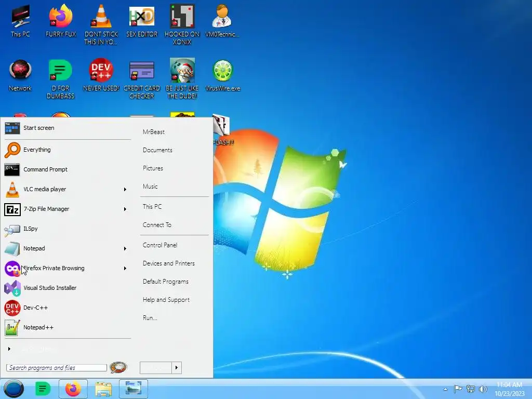Open the network tray icon

[471, 389]
